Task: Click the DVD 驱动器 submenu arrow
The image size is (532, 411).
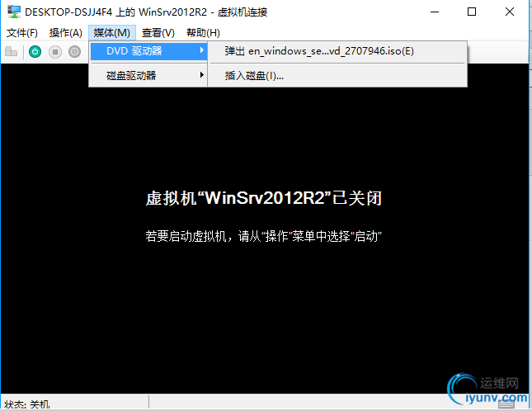Action: click(x=202, y=50)
